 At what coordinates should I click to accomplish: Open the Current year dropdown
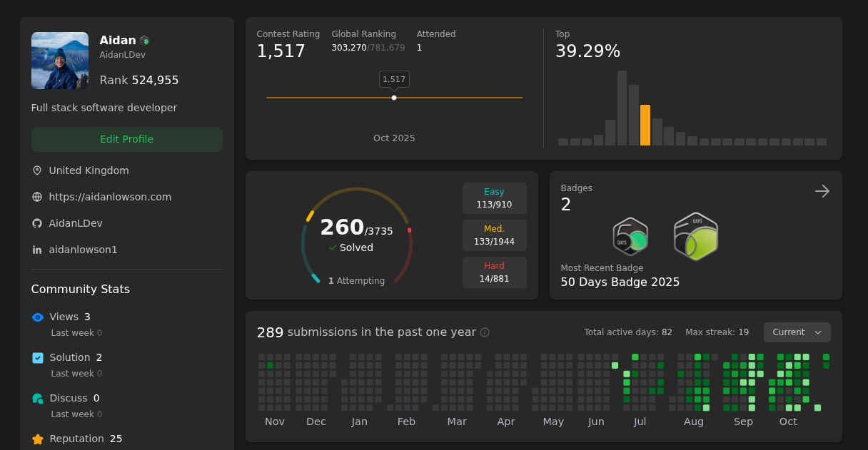click(797, 332)
